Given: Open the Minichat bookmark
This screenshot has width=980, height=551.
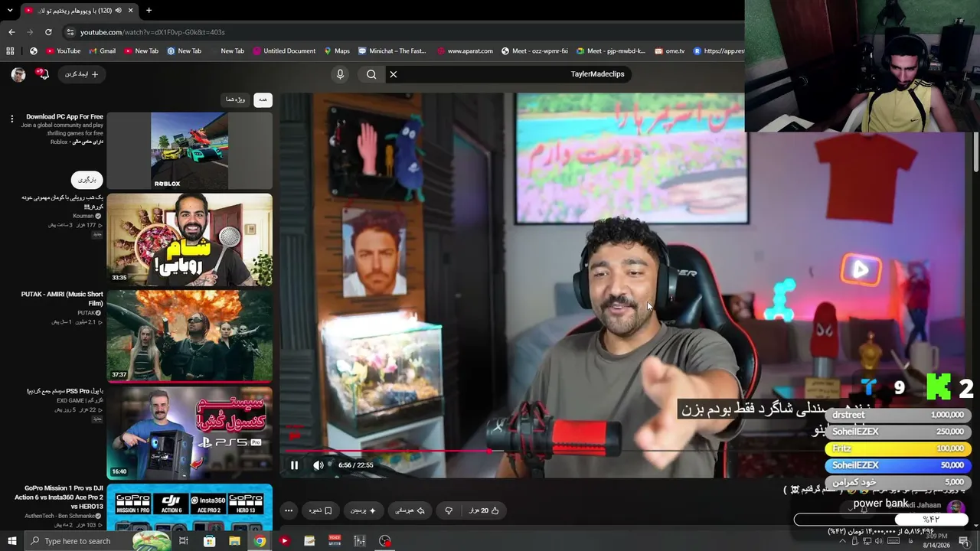Looking at the screenshot, I should (x=392, y=51).
